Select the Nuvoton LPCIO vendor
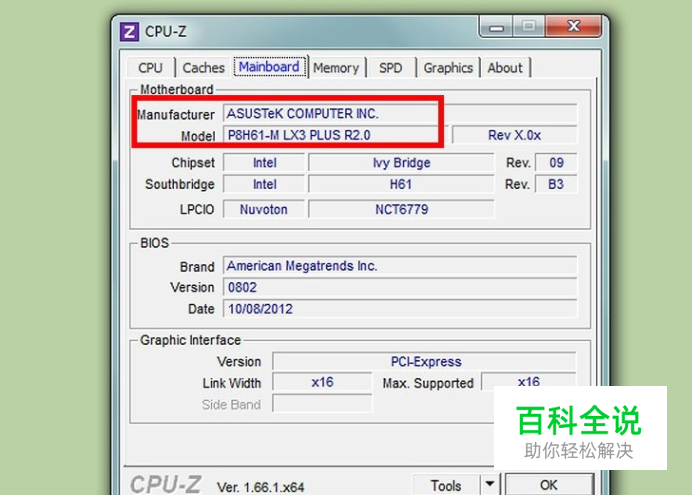 tap(264, 209)
